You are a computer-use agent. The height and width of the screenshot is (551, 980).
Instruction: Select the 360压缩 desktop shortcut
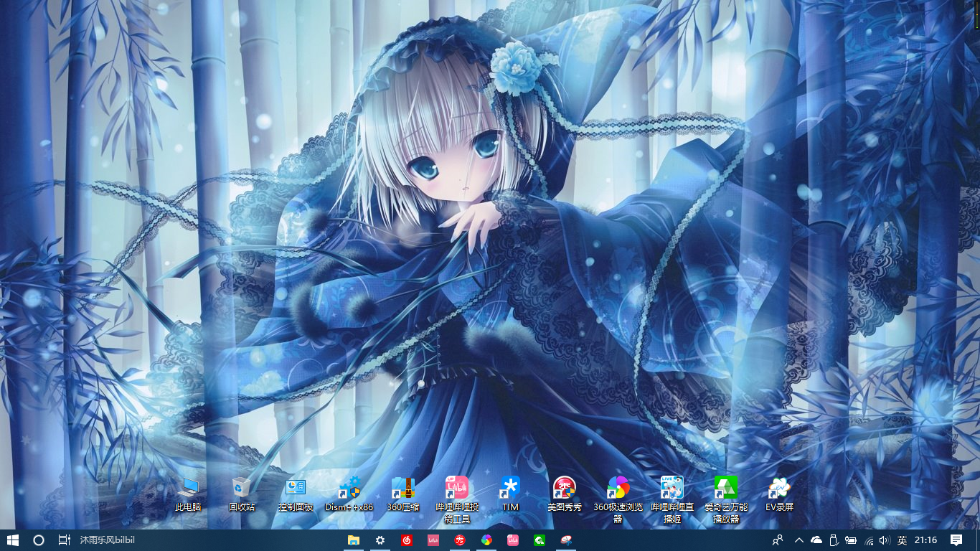pyautogui.click(x=403, y=494)
